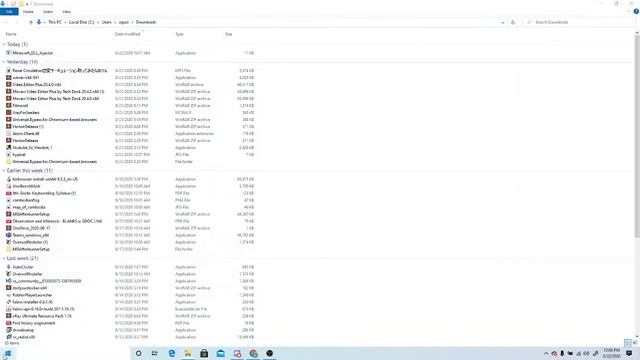Select the Universal Bypass ZIP archive file
640x360 pixels.
point(55,120)
